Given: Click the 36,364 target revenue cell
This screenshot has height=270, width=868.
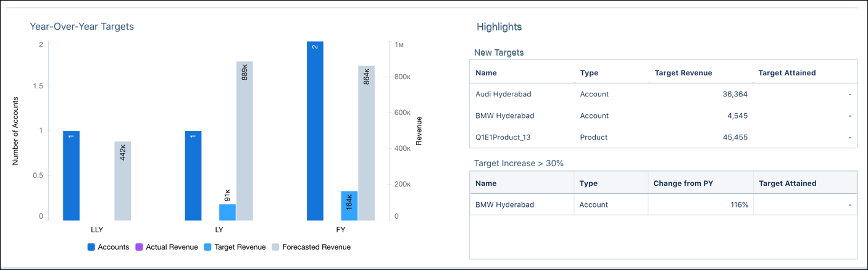Looking at the screenshot, I should click(734, 95).
